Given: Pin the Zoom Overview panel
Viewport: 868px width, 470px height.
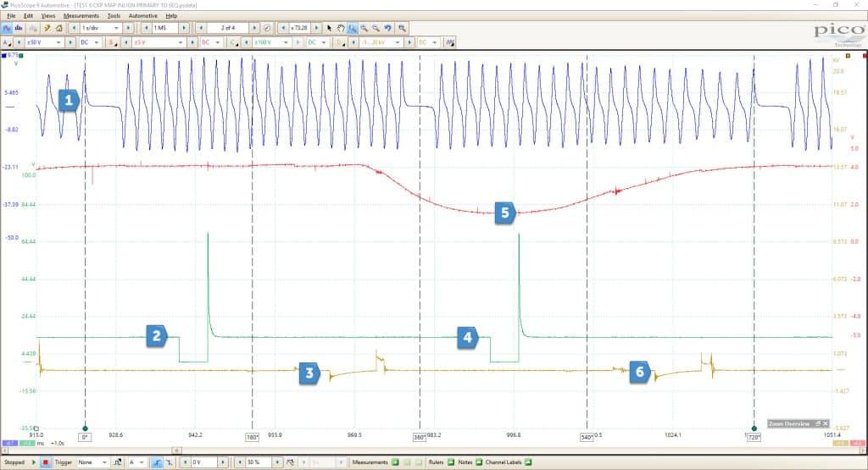Looking at the screenshot, I should (x=818, y=423).
